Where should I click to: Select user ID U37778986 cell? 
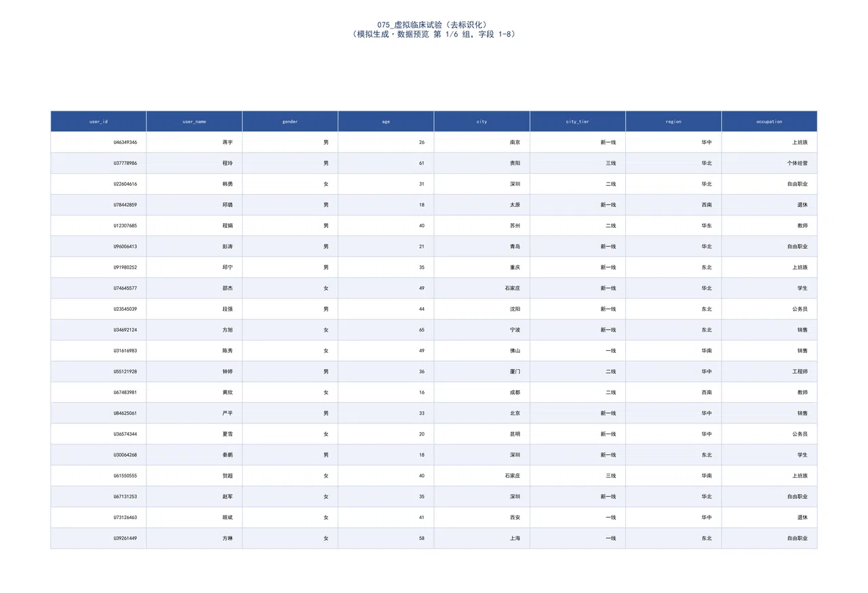(98, 164)
